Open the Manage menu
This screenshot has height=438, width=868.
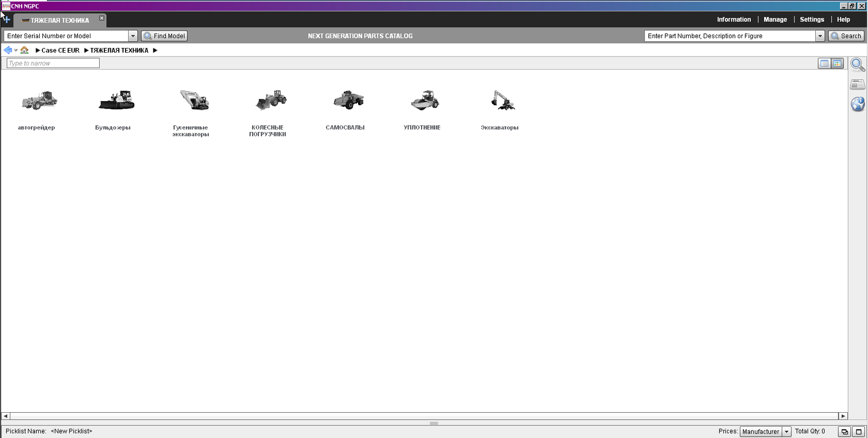[775, 19]
